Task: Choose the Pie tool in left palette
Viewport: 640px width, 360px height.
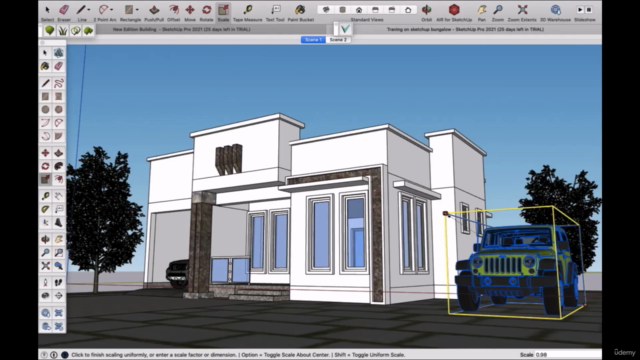Action: click(59, 136)
